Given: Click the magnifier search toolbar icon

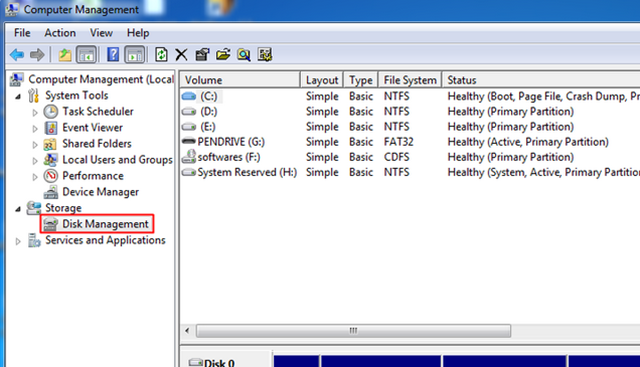Looking at the screenshot, I should tap(244, 54).
